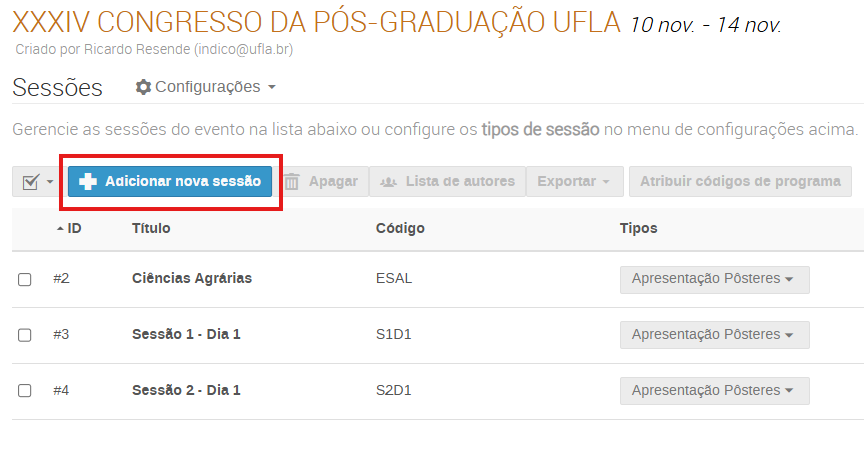Screen dimensions: 864x458
Task: Open the Ciências Agrárias session title
Action: click(x=192, y=278)
